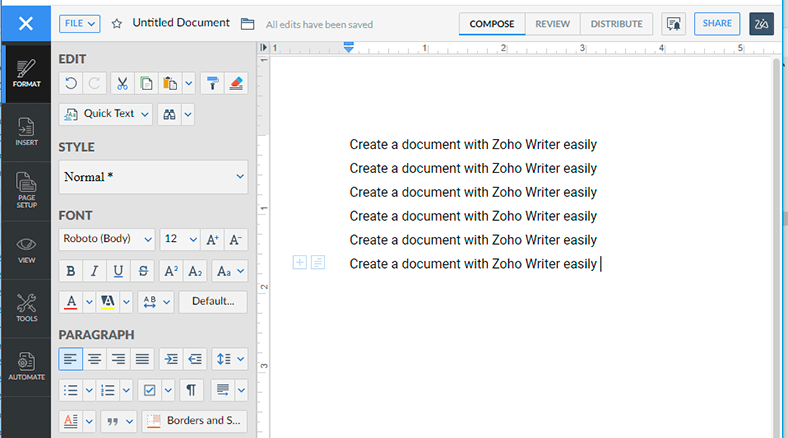This screenshot has height=438, width=788.
Task: Open the Roboto (Body) font dropdown
Action: [107, 239]
